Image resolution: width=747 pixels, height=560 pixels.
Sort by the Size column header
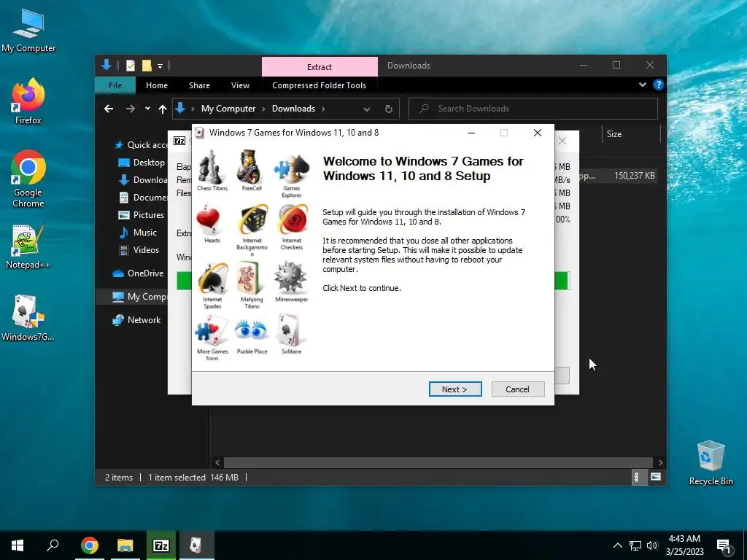631,134
